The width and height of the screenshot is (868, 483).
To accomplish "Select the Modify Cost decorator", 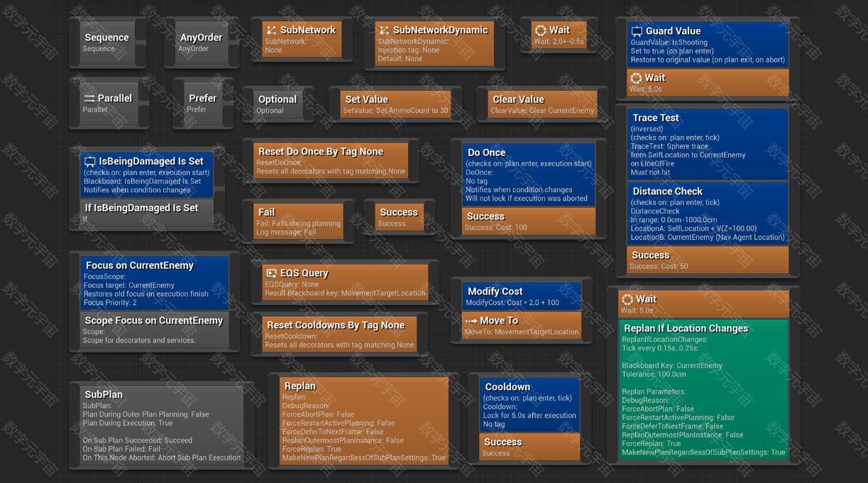I will tap(522, 296).
